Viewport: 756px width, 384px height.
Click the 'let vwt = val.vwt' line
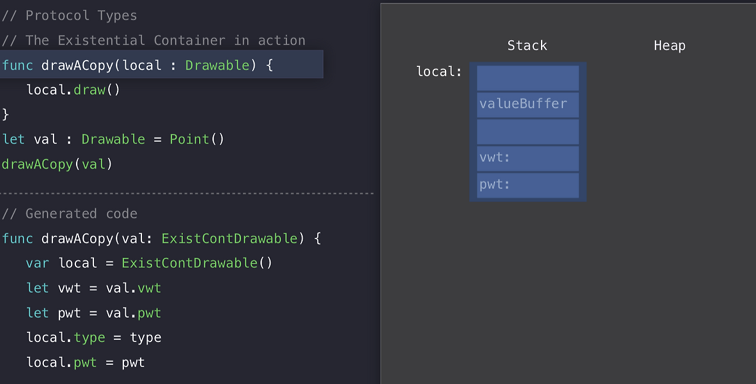click(x=94, y=288)
